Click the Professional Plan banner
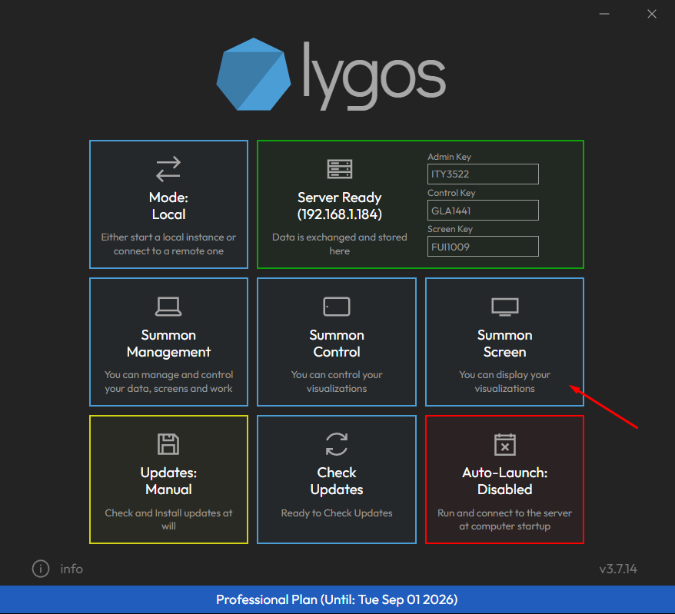 point(338,599)
